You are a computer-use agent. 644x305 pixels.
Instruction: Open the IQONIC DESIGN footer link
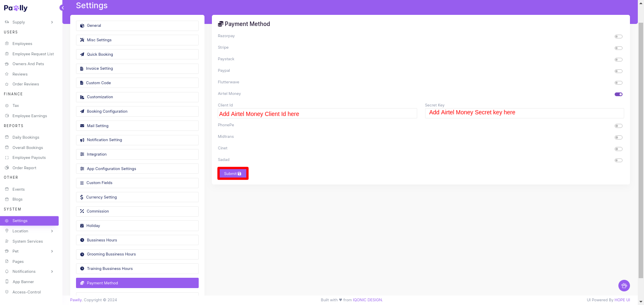coord(368,300)
